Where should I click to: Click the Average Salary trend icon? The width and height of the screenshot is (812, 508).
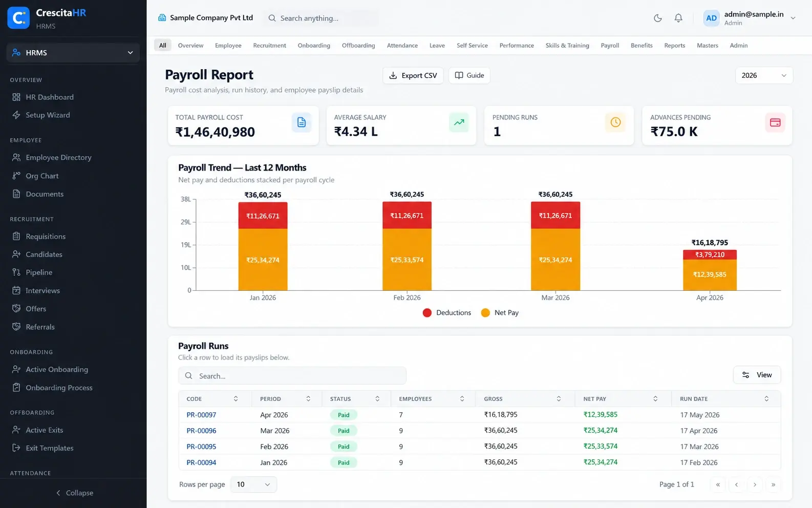pyautogui.click(x=459, y=122)
